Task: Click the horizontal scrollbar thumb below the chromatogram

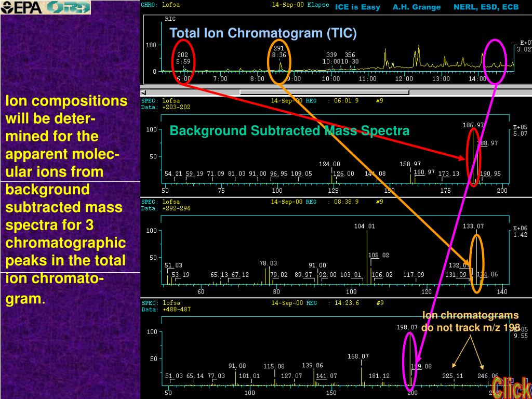Action: point(324,92)
